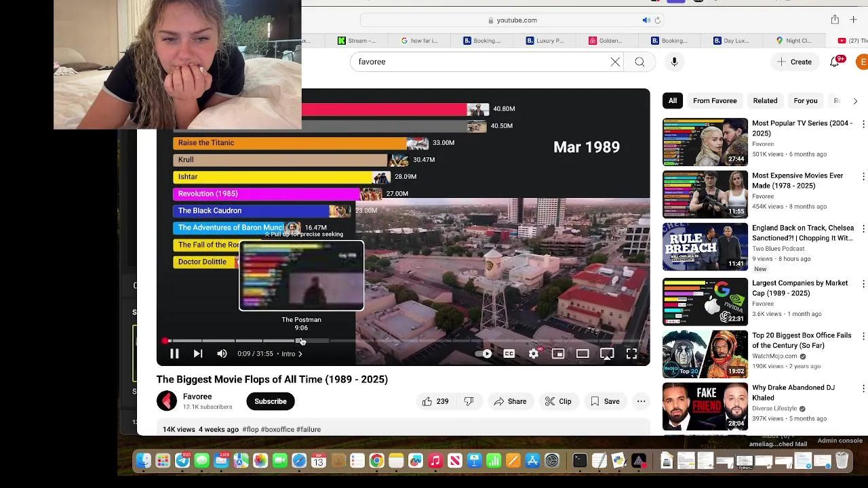The height and width of the screenshot is (488, 868).
Task: Open the Create menu
Action: pos(794,62)
